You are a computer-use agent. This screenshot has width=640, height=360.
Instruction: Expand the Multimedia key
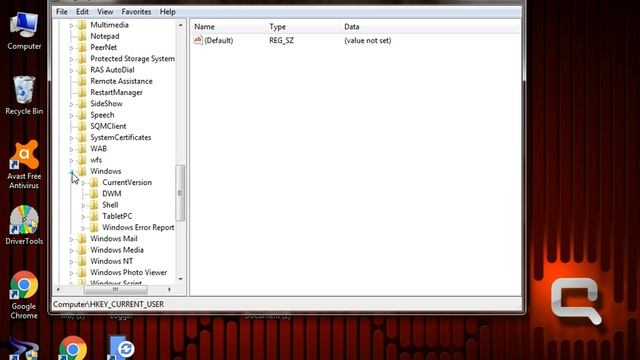point(71,25)
